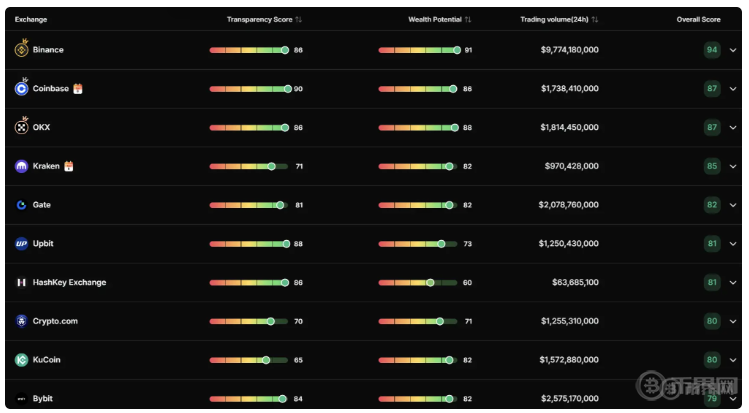Select the Upbit exchange name

click(43, 244)
